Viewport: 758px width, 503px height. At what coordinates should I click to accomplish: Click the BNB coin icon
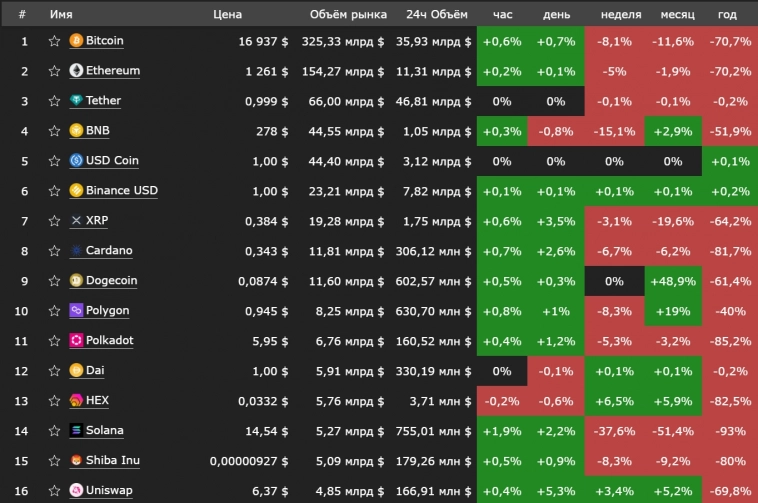point(76,131)
